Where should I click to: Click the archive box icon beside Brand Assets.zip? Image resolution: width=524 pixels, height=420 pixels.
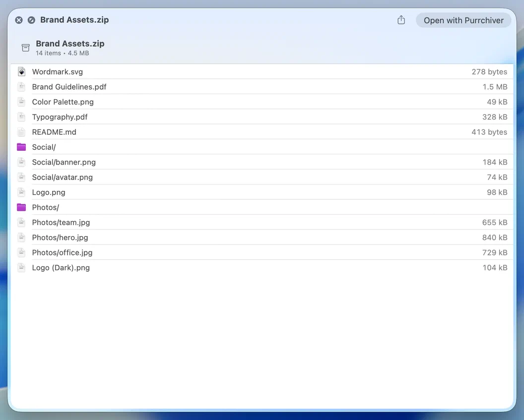click(x=26, y=48)
